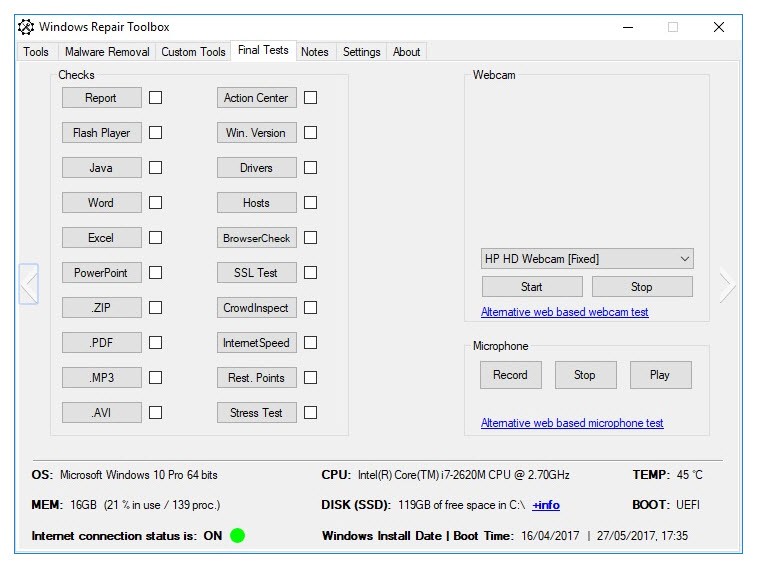Mark the SSL Test checkbox
This screenshot has width=776, height=561.
point(310,273)
